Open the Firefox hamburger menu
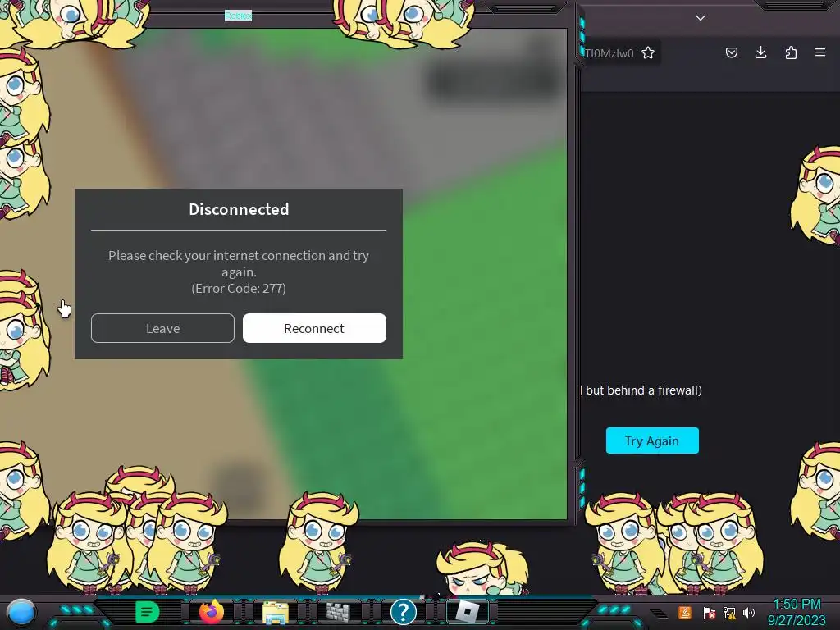Image resolution: width=840 pixels, height=630 pixels. pos(820,52)
